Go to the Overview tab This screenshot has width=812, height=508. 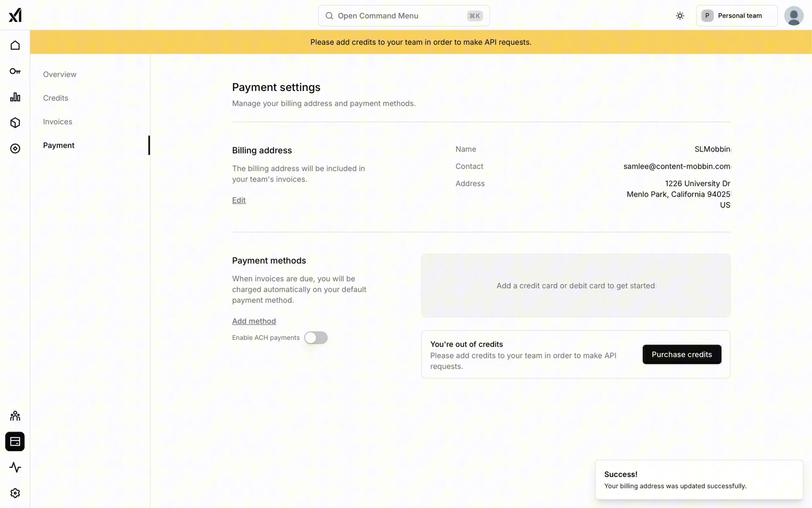pos(60,75)
